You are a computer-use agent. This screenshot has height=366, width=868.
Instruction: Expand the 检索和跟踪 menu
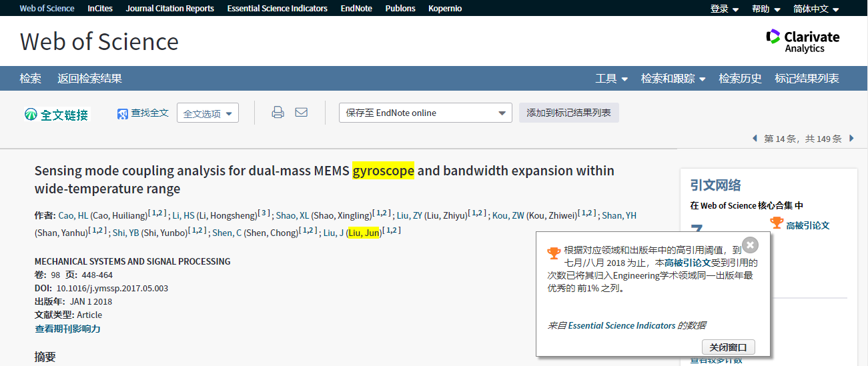(x=673, y=79)
